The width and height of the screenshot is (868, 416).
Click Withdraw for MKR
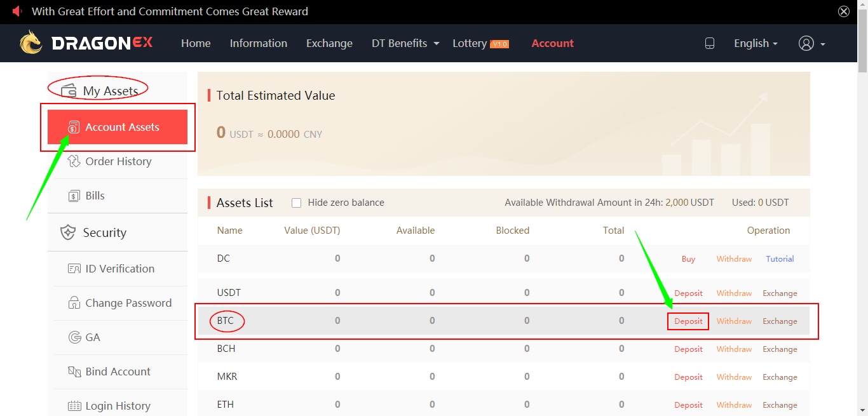coord(734,377)
